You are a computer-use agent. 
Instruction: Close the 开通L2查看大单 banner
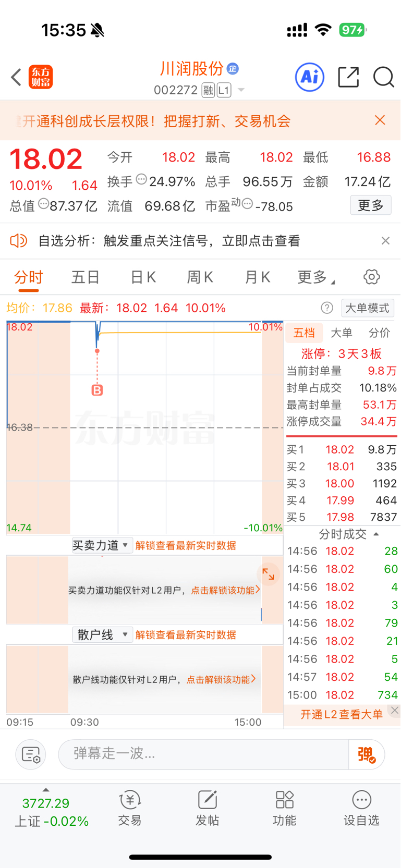pos(395,711)
